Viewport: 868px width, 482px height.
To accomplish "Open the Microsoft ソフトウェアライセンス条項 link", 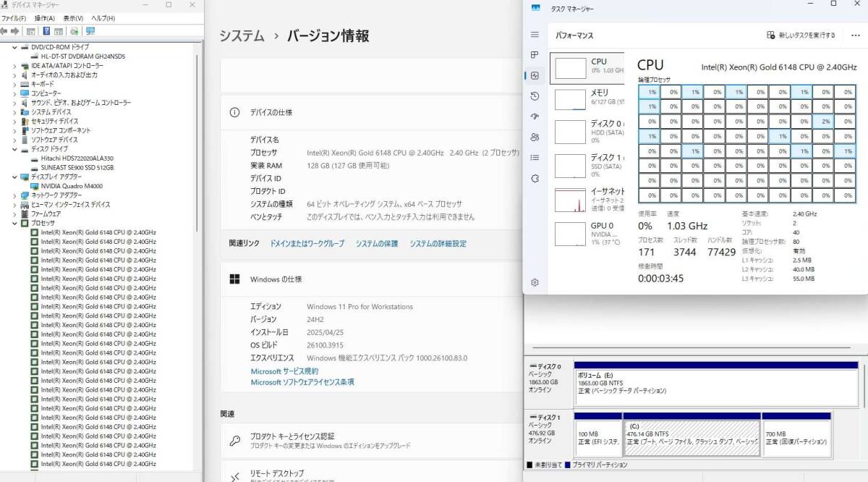I will [302, 382].
